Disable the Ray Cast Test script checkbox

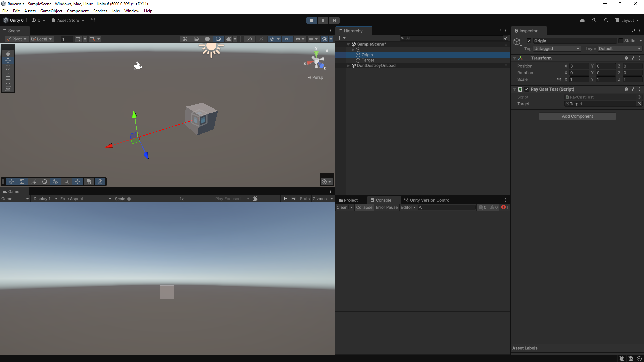pyautogui.click(x=527, y=89)
